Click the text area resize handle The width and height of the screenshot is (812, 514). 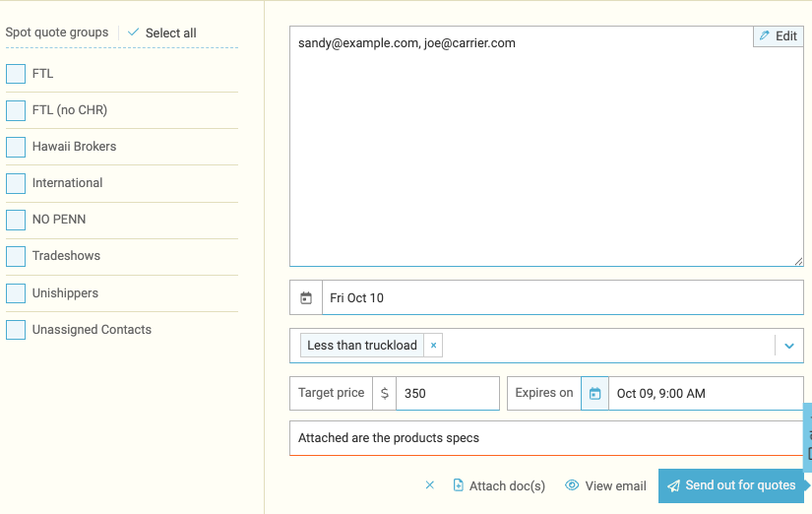tap(798, 262)
